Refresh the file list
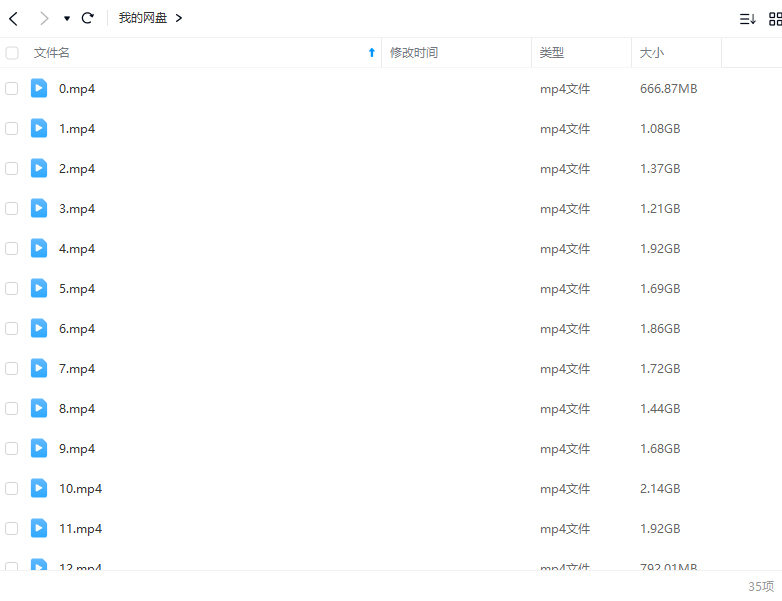The image size is (782, 601). pyautogui.click(x=87, y=18)
